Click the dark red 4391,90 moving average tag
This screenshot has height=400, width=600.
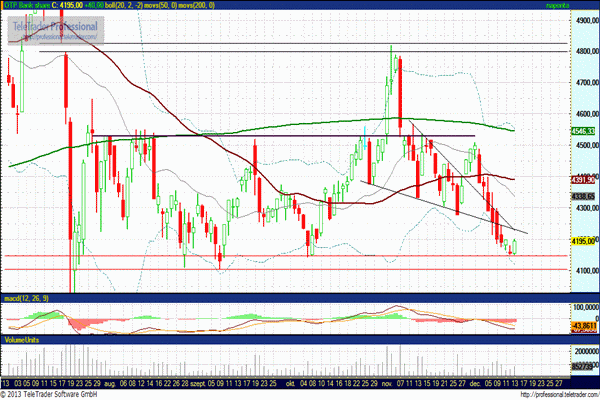[x=583, y=180]
